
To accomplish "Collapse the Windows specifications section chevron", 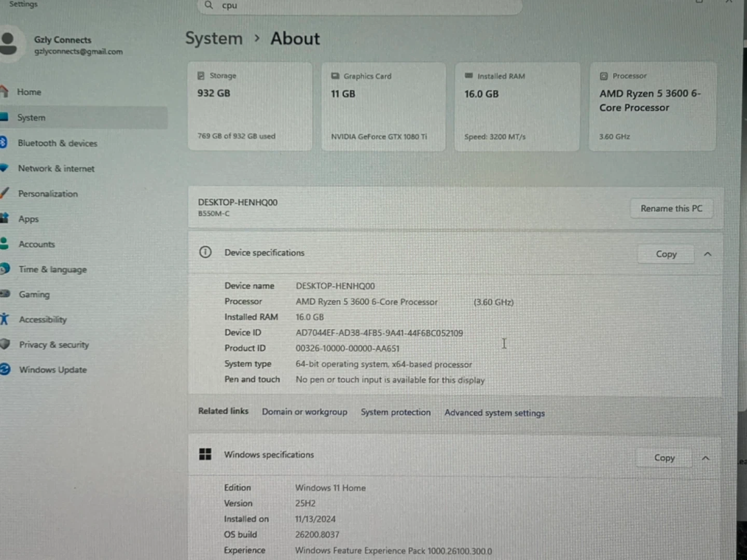I will click(x=706, y=458).
